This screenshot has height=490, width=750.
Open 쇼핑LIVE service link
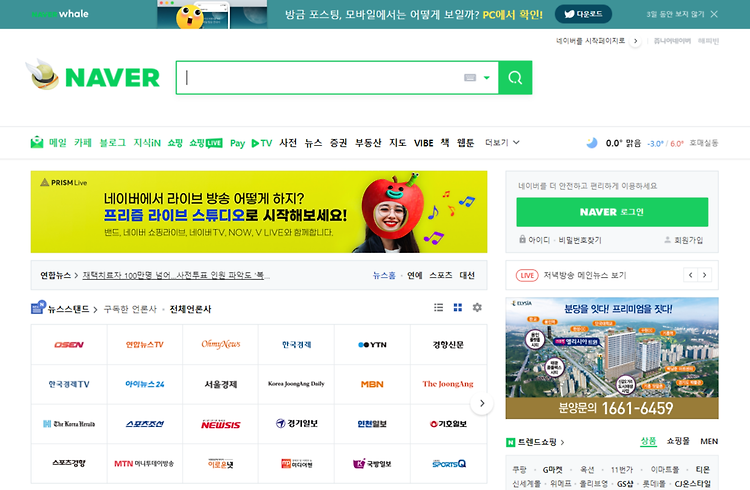tap(206, 143)
